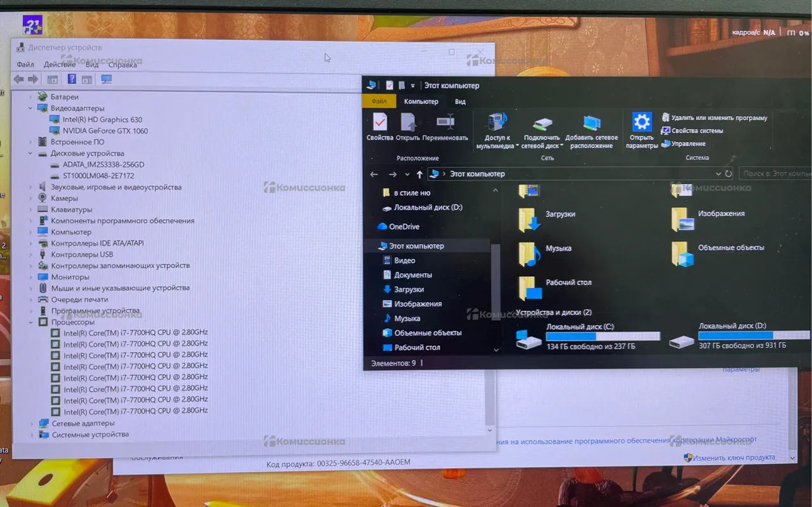The height and width of the screenshot is (507, 812).
Task: Expand the Сетевые адаптеры tree node
Action: (x=32, y=423)
